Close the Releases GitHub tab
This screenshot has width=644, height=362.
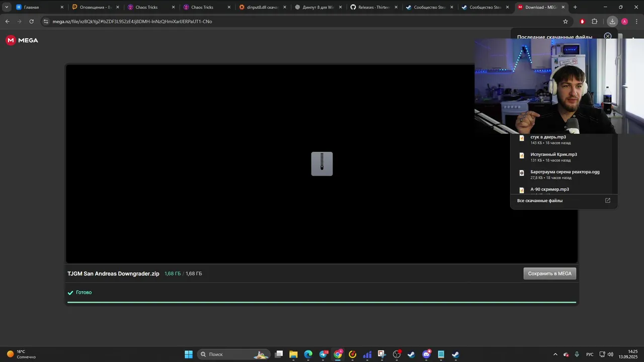click(396, 7)
